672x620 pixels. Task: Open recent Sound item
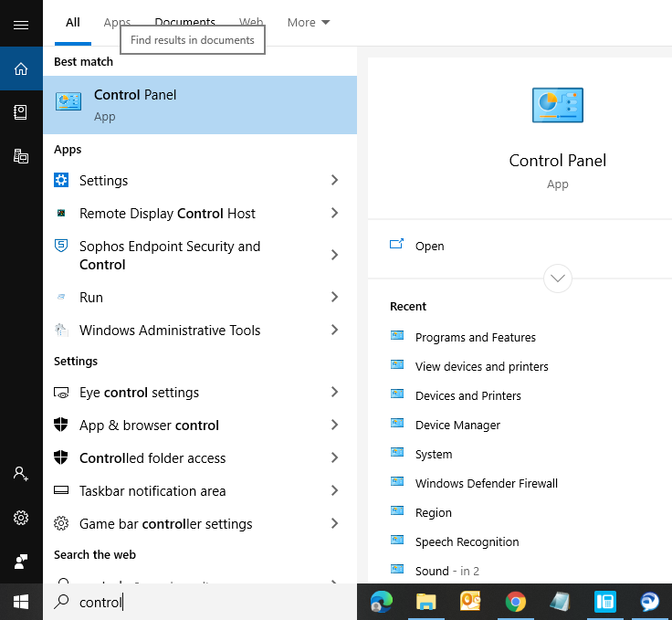coord(447,571)
